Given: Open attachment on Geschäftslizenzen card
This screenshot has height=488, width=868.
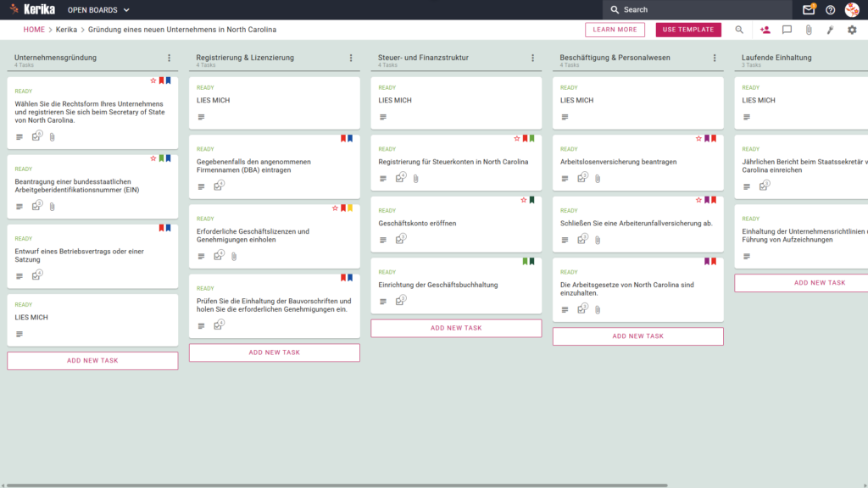Looking at the screenshot, I should pyautogui.click(x=234, y=256).
